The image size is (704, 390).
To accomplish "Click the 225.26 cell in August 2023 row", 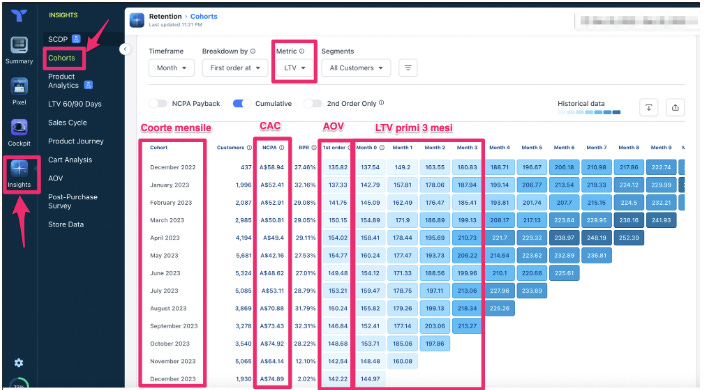I will click(x=499, y=308).
